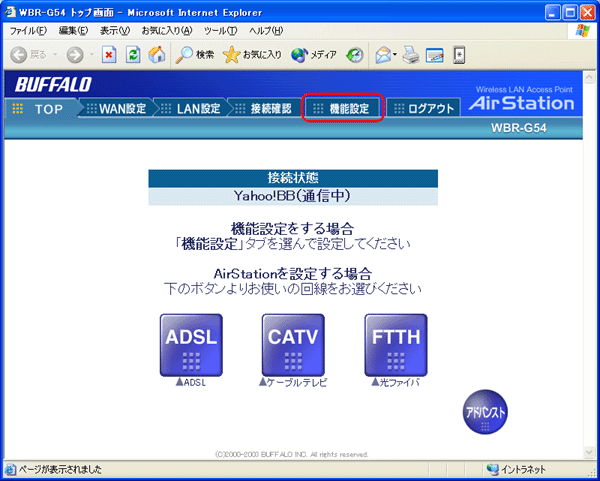Click the Yahoo!BB(通信中) status text
Viewport: 600px width, 481px height.
tap(293, 196)
